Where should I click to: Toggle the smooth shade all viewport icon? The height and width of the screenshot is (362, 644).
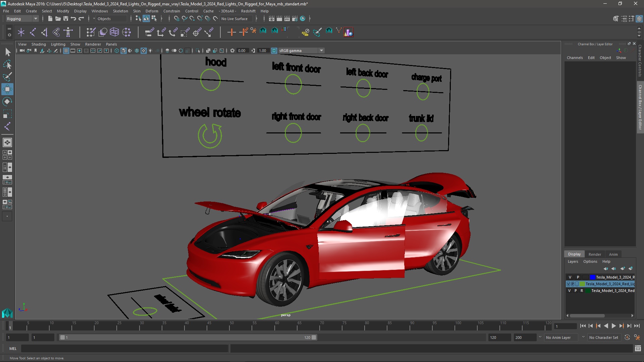[123, 51]
